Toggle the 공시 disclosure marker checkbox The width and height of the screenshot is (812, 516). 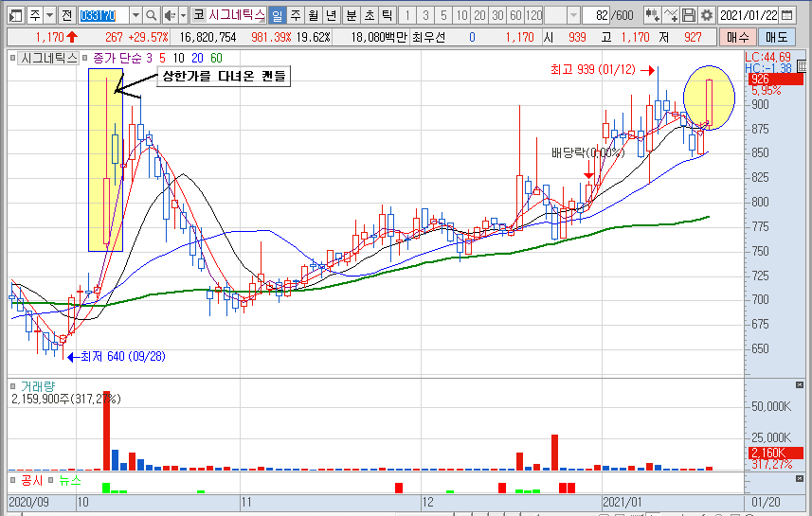[13, 481]
